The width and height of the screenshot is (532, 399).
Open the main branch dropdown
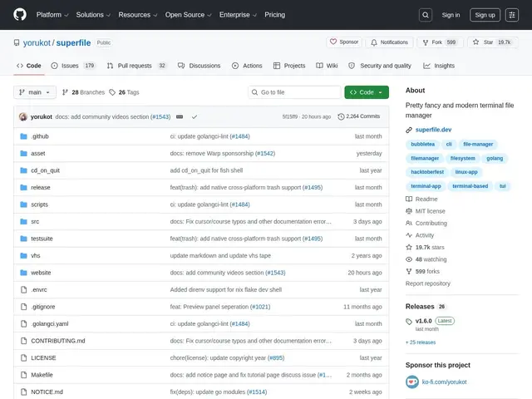pyautogui.click(x=35, y=92)
